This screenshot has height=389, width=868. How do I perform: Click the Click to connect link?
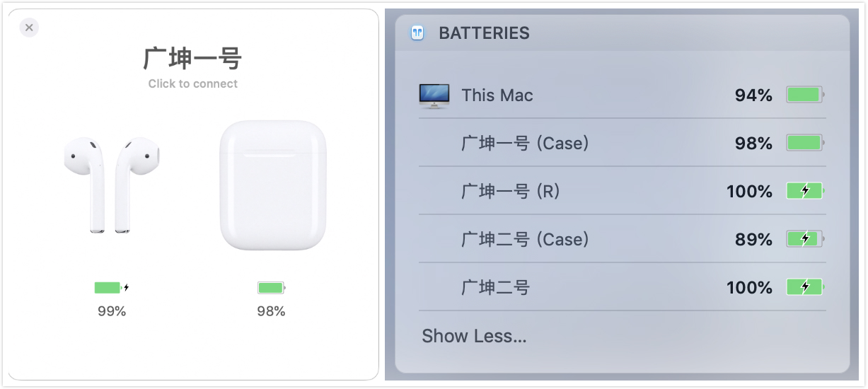pyautogui.click(x=192, y=83)
